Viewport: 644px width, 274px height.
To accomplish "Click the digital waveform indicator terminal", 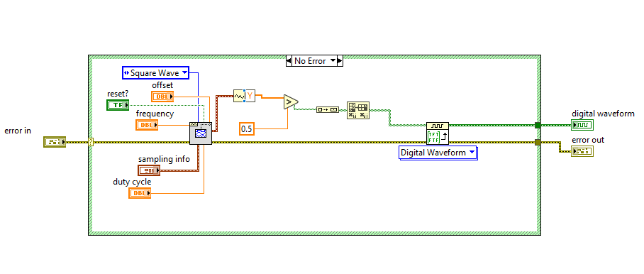I will click(582, 124).
